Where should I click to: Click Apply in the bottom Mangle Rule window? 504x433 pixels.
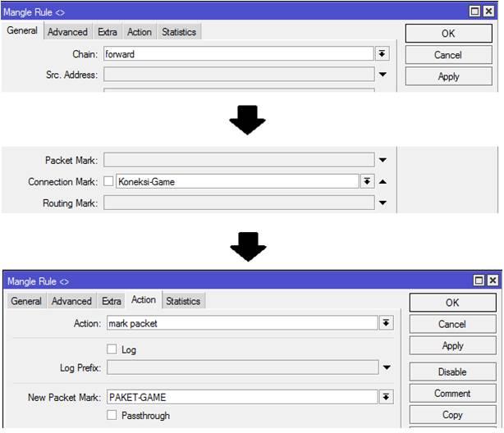pyautogui.click(x=452, y=345)
